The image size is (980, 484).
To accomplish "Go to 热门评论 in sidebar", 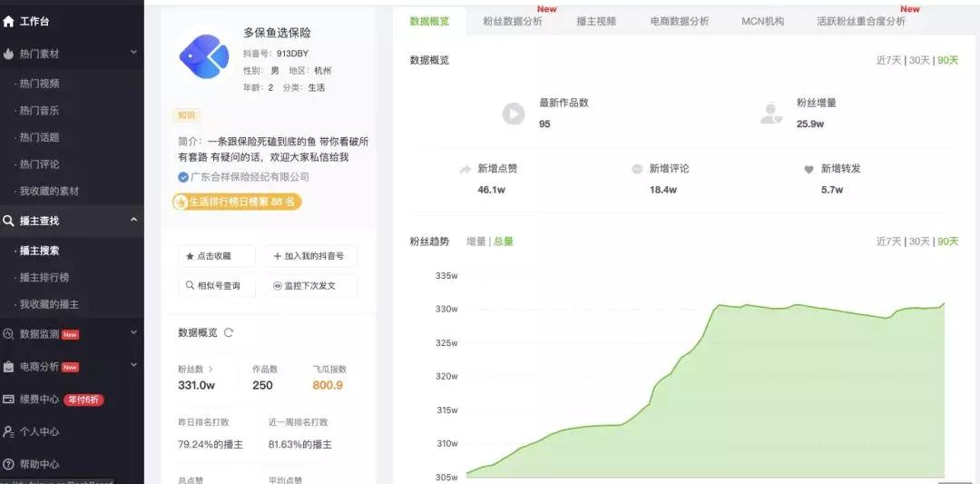I will pos(39,164).
